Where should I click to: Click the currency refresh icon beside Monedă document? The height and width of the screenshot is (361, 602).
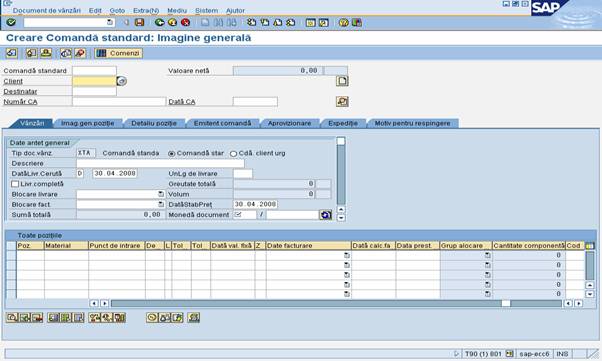[x=325, y=215]
